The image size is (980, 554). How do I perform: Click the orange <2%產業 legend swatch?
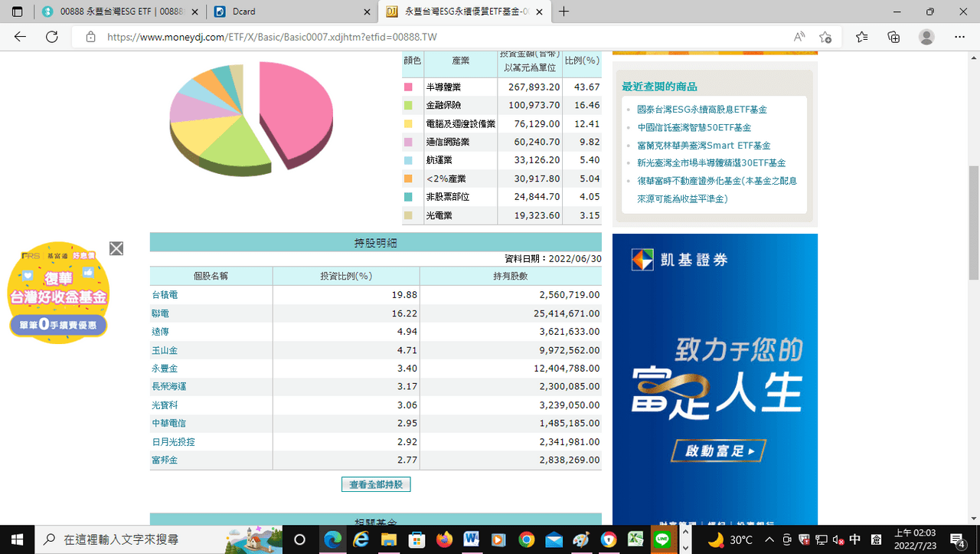coord(408,179)
